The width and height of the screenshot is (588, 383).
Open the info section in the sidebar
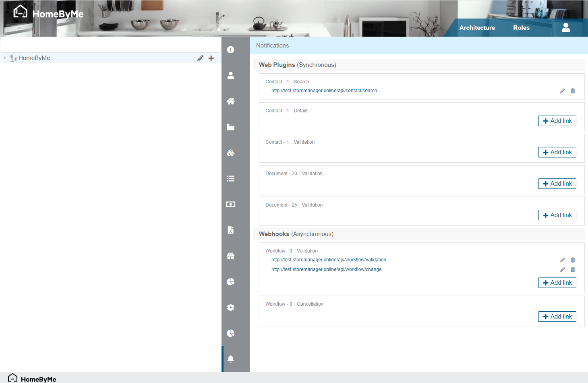coord(231,50)
